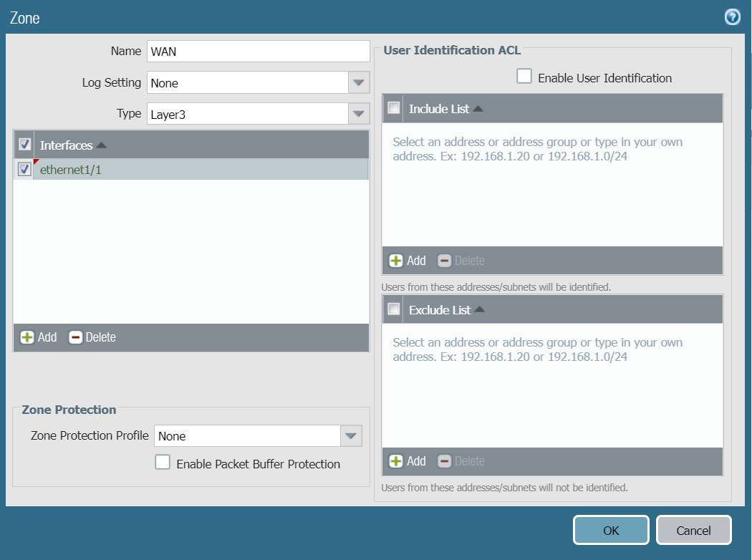
Task: Click the Add icon under Exclude List
Action: 396,461
